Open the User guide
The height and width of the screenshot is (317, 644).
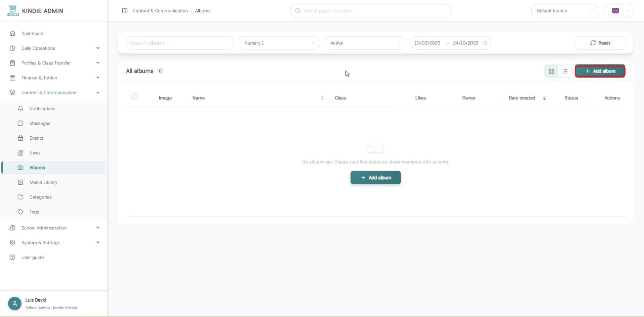pos(54,257)
